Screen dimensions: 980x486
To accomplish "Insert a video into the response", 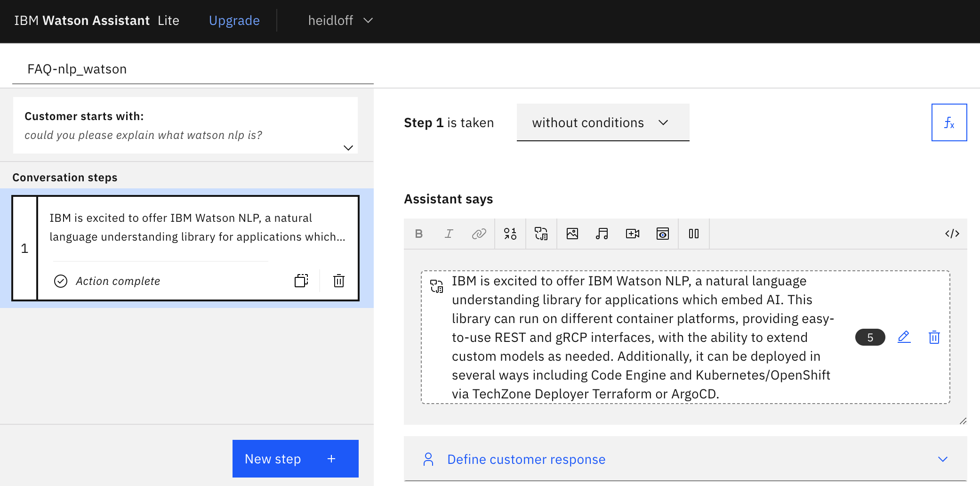I will pos(633,234).
